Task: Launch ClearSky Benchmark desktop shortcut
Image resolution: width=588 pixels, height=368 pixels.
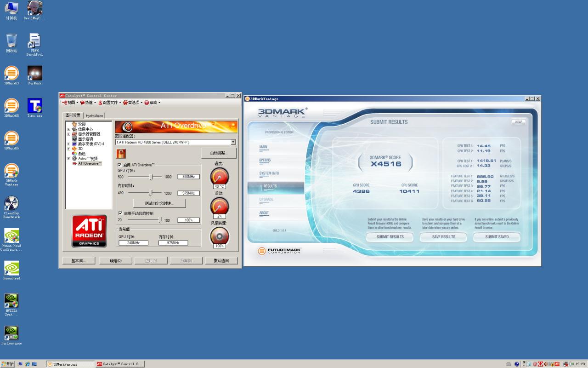Action: coord(11,207)
